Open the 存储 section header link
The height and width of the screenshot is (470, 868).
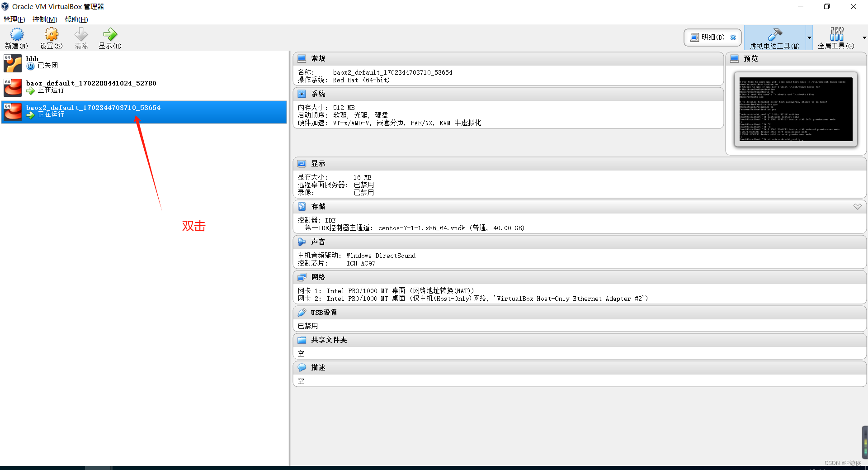tap(318, 207)
